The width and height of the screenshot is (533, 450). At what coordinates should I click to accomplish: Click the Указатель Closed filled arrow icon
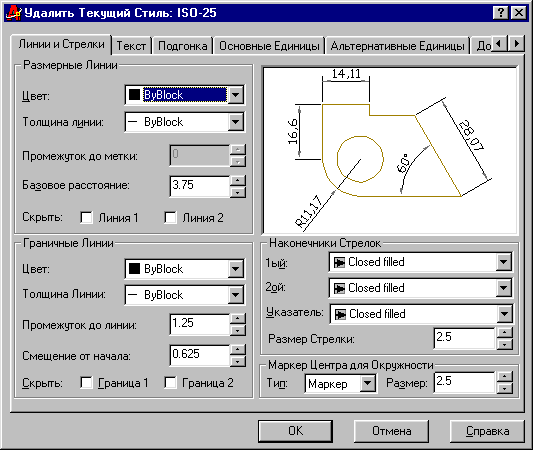point(340,314)
